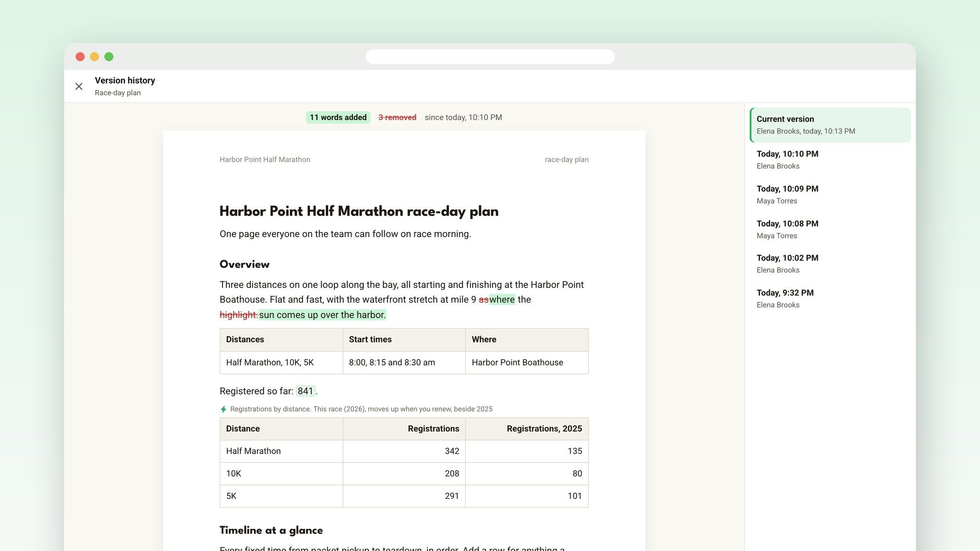
Task: Click the 'Race-day plan' subtitle under Version history
Action: click(x=118, y=93)
